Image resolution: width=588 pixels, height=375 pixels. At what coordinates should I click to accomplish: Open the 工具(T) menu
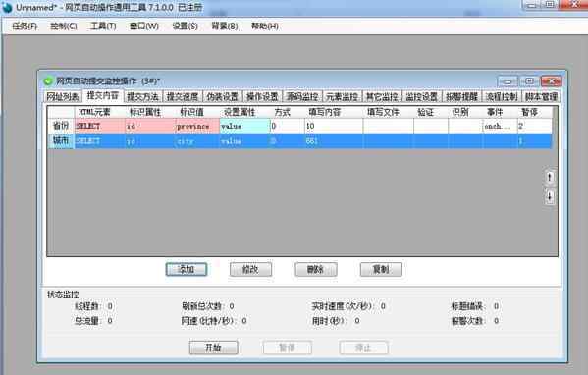103,27
